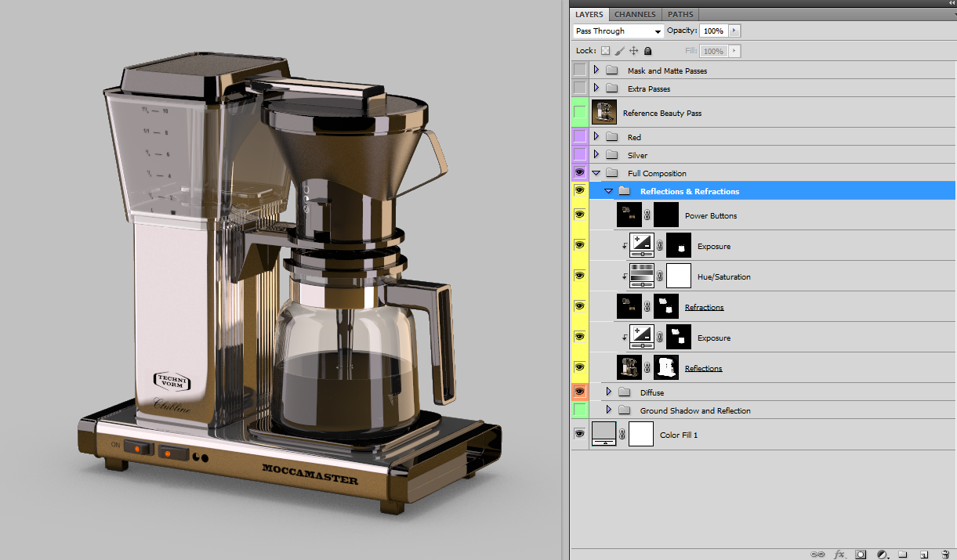The height and width of the screenshot is (560, 957).
Task: Click the Opacity 100% value field
Action: click(x=713, y=31)
